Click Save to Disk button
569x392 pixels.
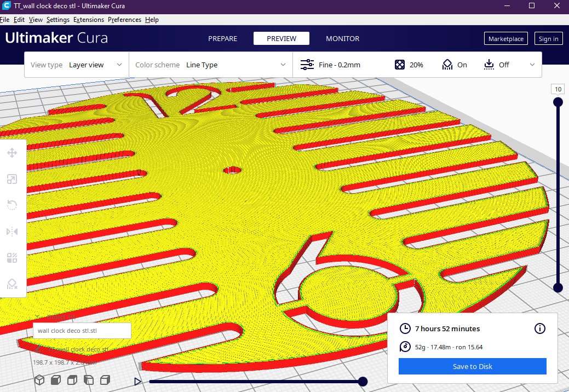coord(472,366)
